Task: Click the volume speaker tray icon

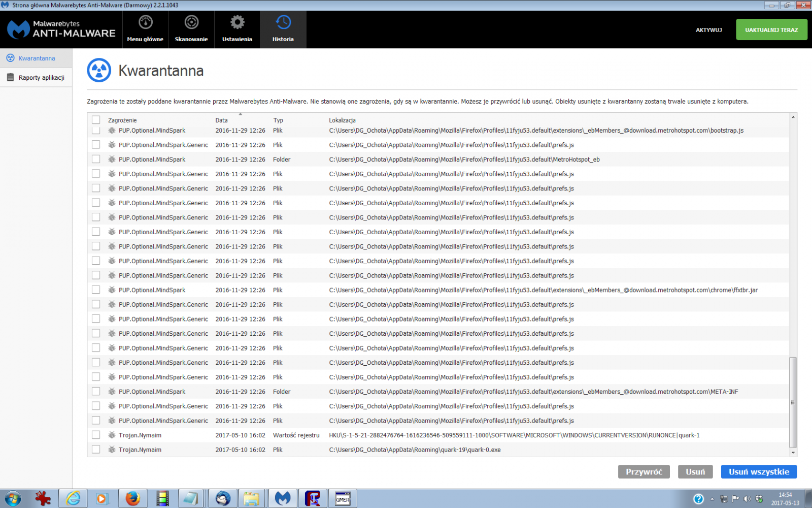Action: [747, 499]
